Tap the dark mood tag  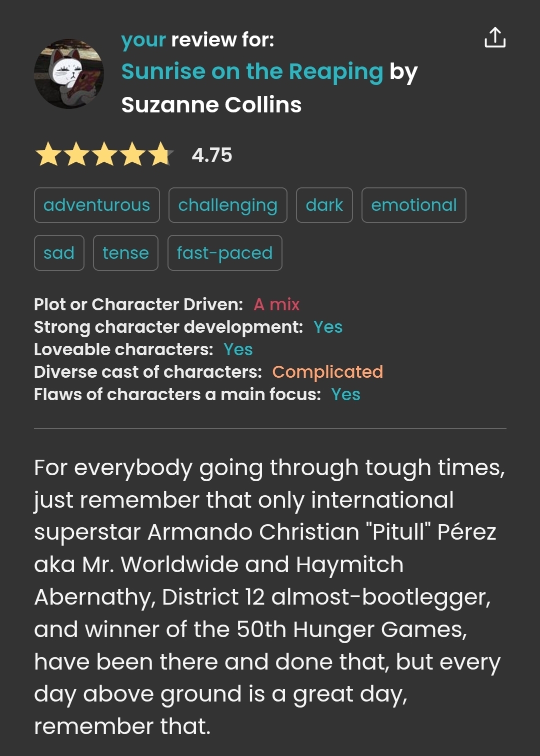(x=324, y=205)
